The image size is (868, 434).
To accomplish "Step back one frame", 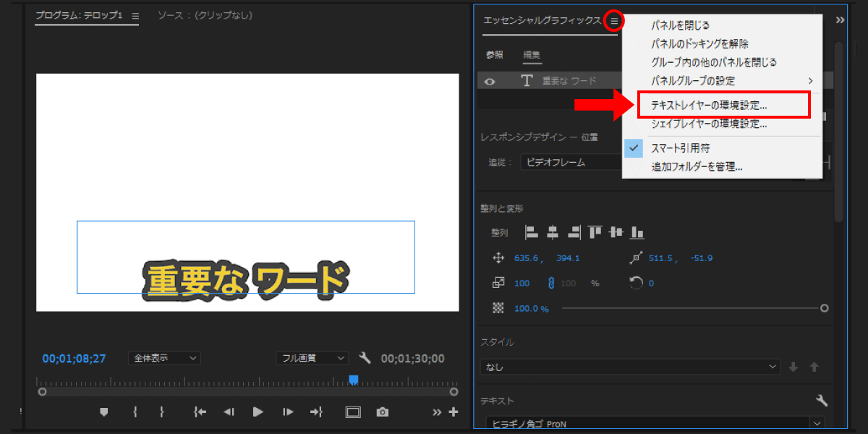I will 229,412.
